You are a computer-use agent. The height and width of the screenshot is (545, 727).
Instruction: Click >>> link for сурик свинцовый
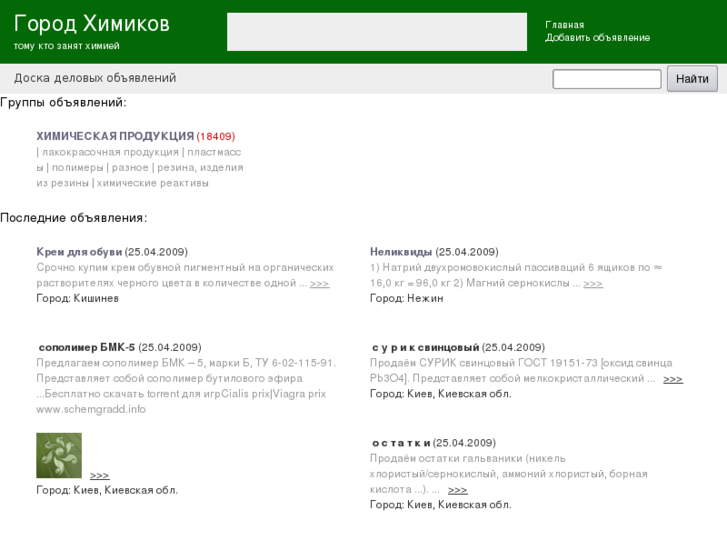coord(673,379)
